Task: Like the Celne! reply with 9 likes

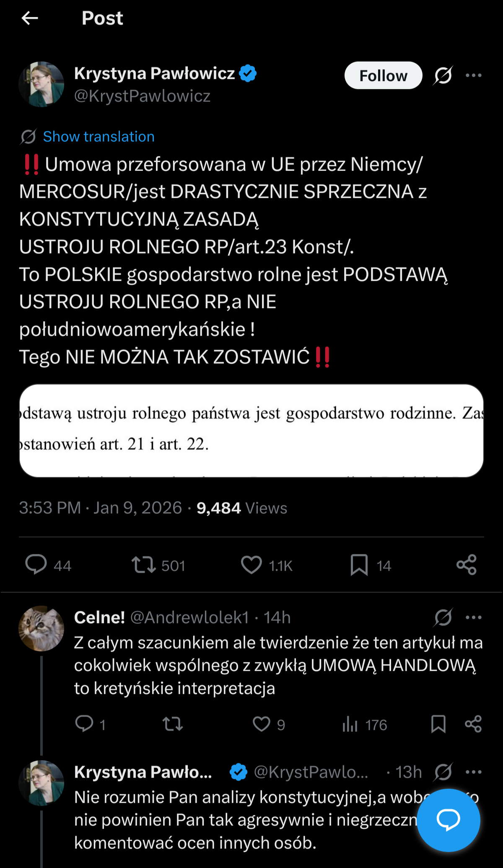Action: tap(262, 724)
